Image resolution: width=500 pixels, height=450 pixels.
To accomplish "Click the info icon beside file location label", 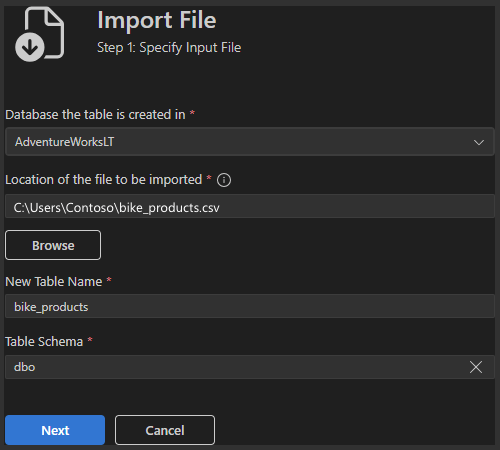I will 224,180.
